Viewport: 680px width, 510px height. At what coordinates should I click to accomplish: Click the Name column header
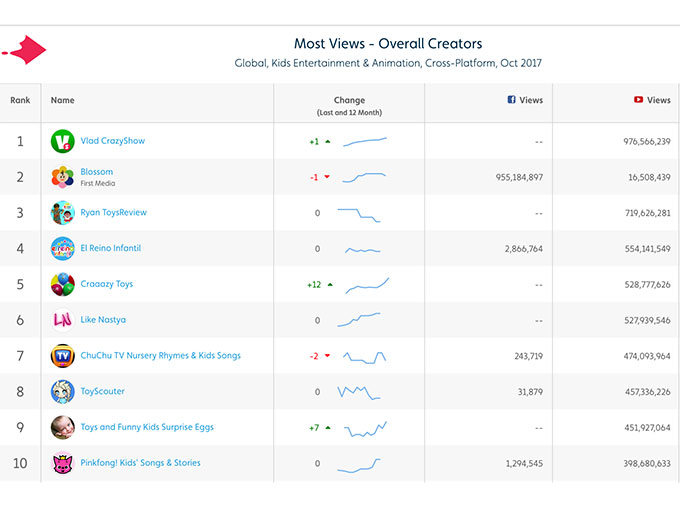pyautogui.click(x=62, y=100)
